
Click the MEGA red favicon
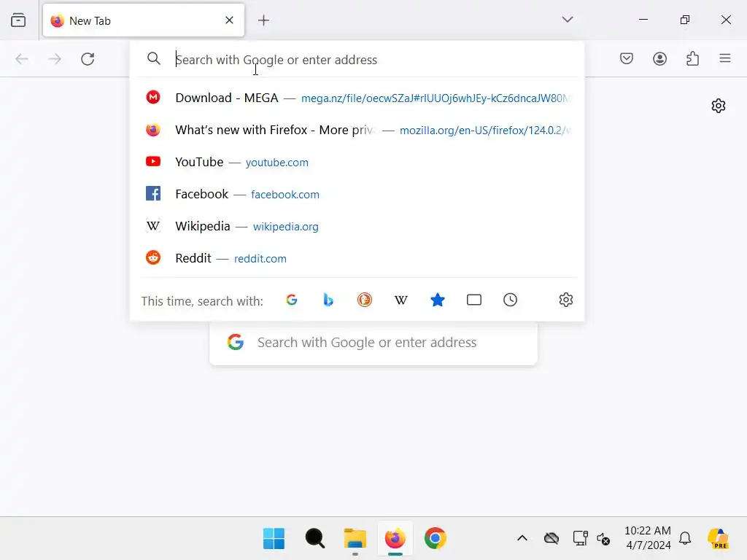[x=153, y=97]
